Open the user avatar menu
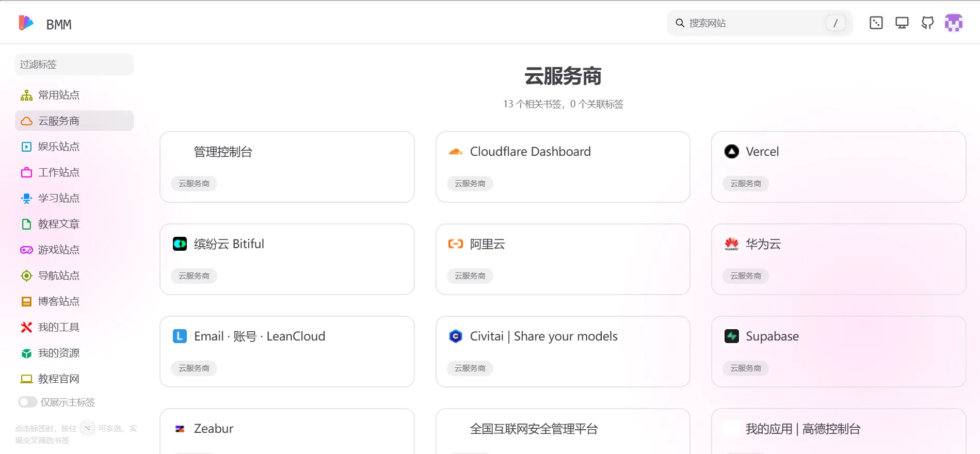This screenshot has height=454, width=980. coord(954,23)
